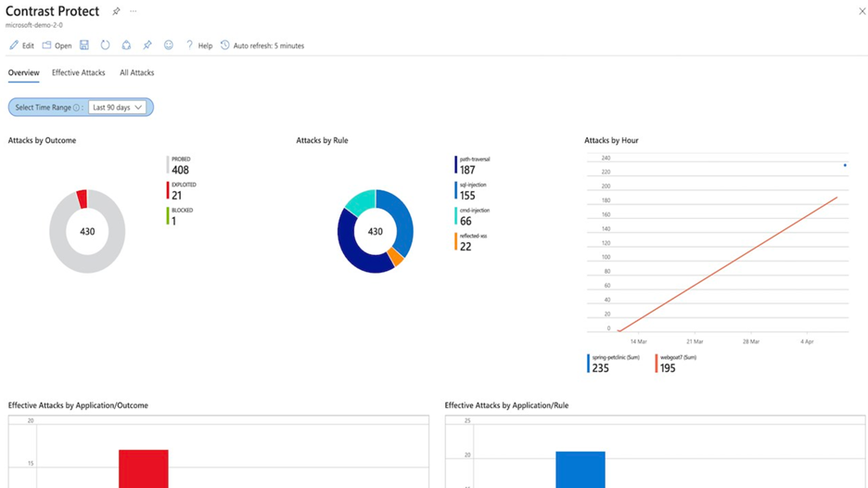Viewport: 868px width, 488px height.
Task: Switch to the Effective Attacks tab
Action: 78,72
